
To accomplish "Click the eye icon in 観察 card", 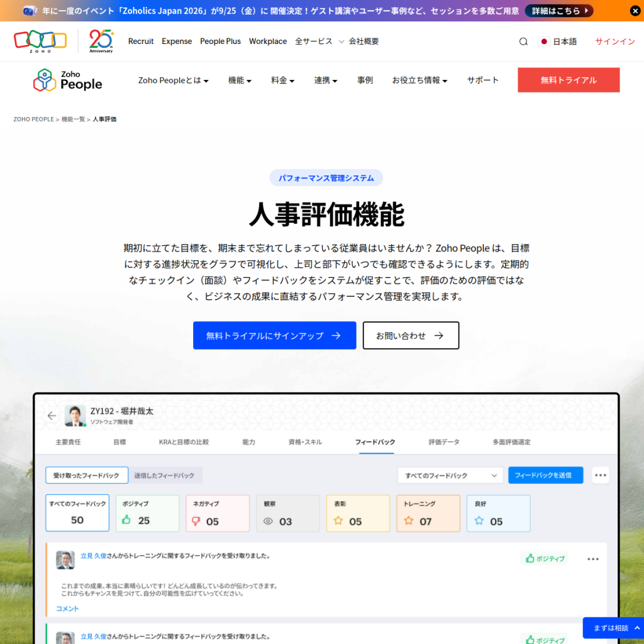I will (268, 521).
